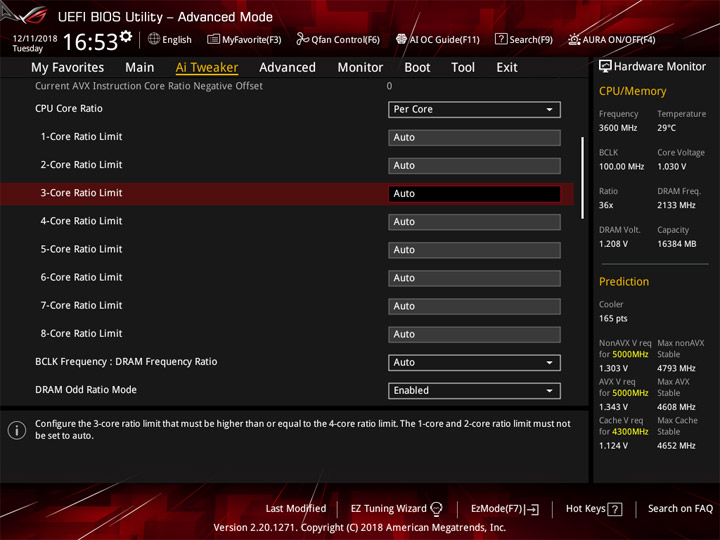The image size is (720, 540).
Task: Launch AI OC Guide brain icon
Action: 401,39
